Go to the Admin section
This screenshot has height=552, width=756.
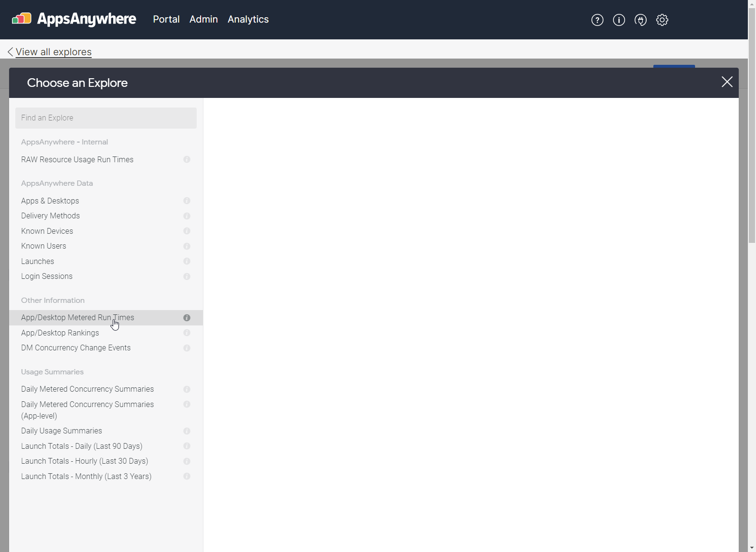click(203, 19)
